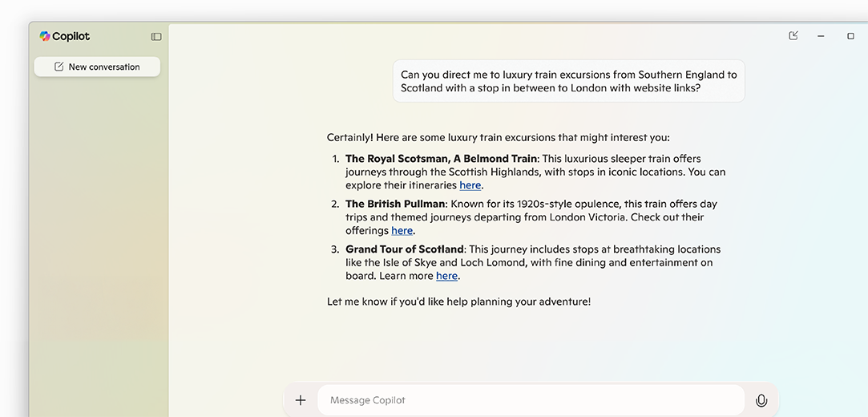Click the colorful Copilot logo icon
Screen dimensions: 868x417
(x=45, y=36)
